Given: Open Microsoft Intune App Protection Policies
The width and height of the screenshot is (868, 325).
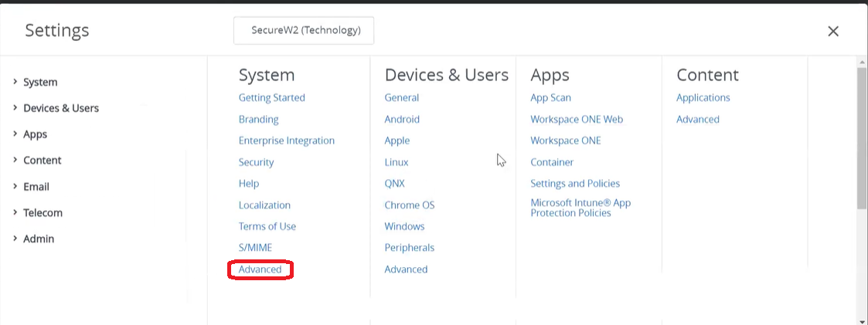Looking at the screenshot, I should tap(580, 208).
